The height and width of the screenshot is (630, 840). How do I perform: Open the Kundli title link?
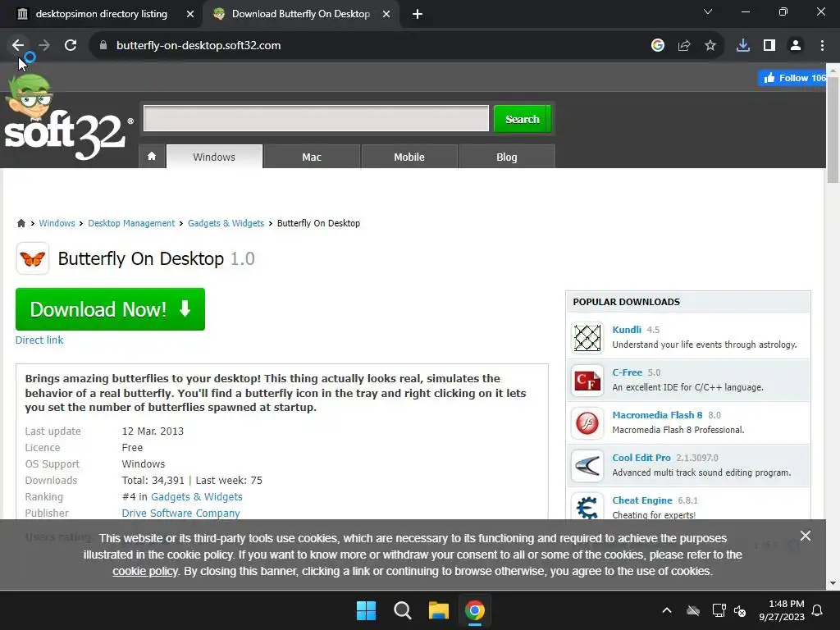point(627,330)
